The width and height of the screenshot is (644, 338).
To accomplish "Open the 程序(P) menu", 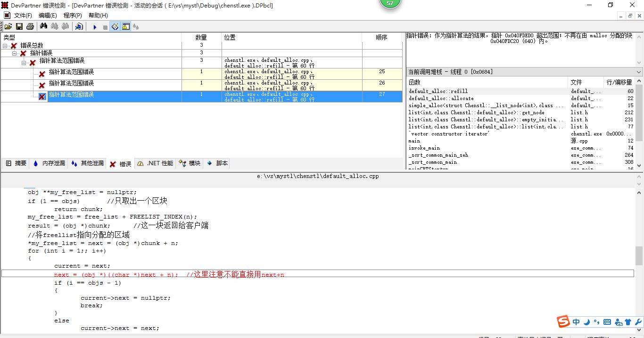I will coord(73,16).
